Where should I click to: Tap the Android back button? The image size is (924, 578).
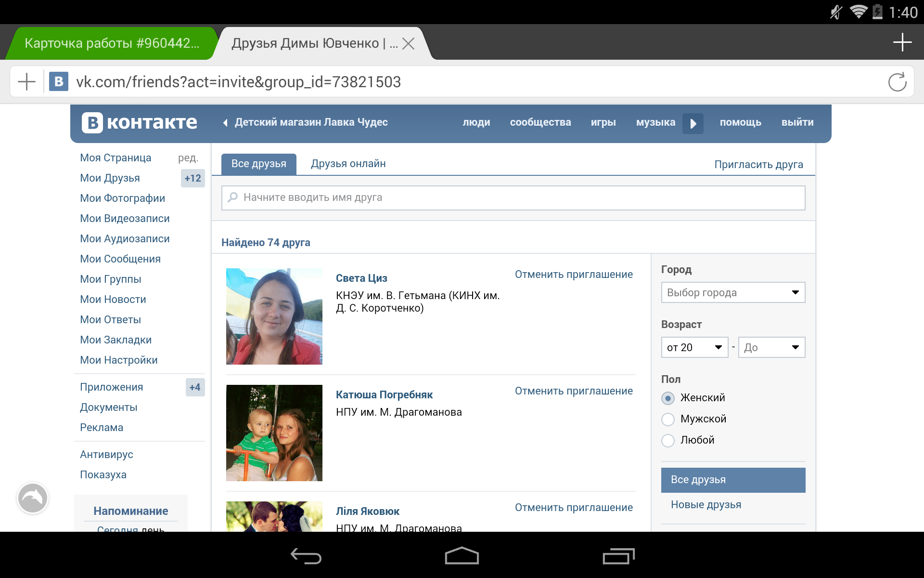coord(306,556)
